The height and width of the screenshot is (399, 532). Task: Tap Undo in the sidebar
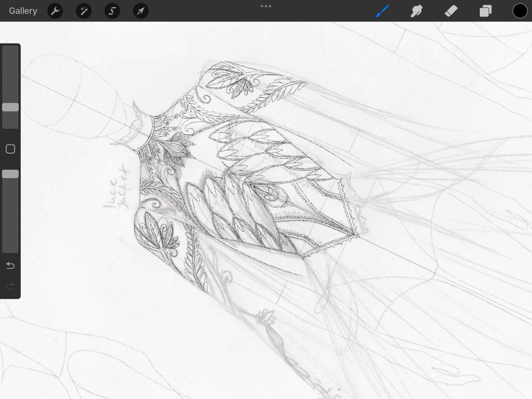[10, 265]
